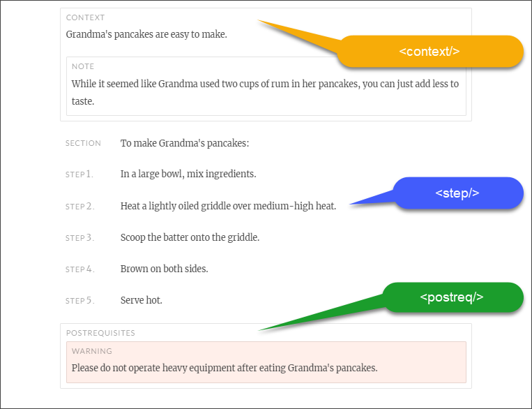Select the STEP 5 label
532x409 pixels.
pos(79,301)
